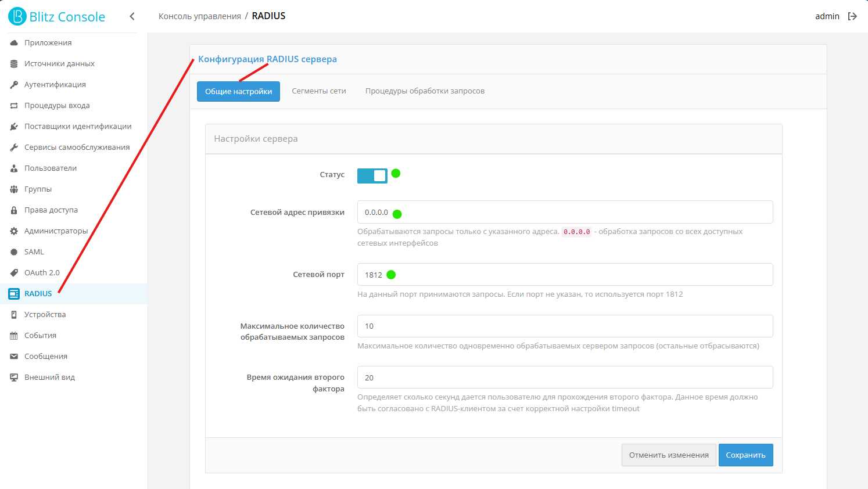This screenshot has height=489, width=868.
Task: Click the admin username in header
Action: point(827,16)
